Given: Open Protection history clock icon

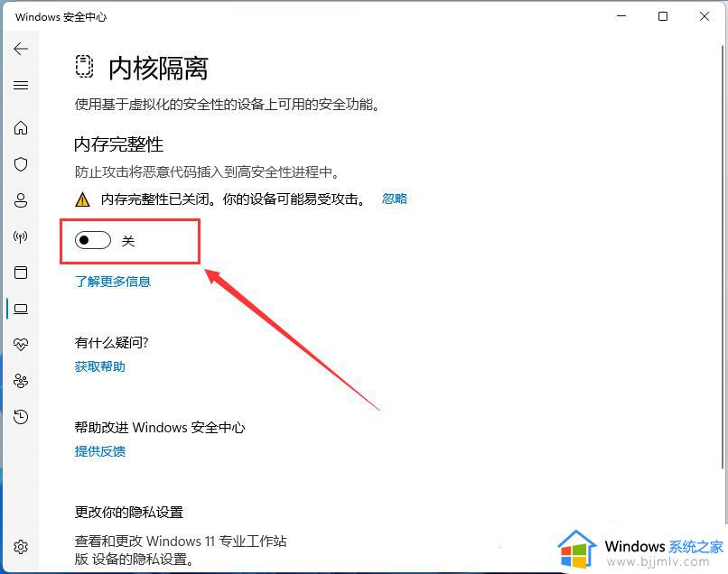Looking at the screenshot, I should [21, 417].
